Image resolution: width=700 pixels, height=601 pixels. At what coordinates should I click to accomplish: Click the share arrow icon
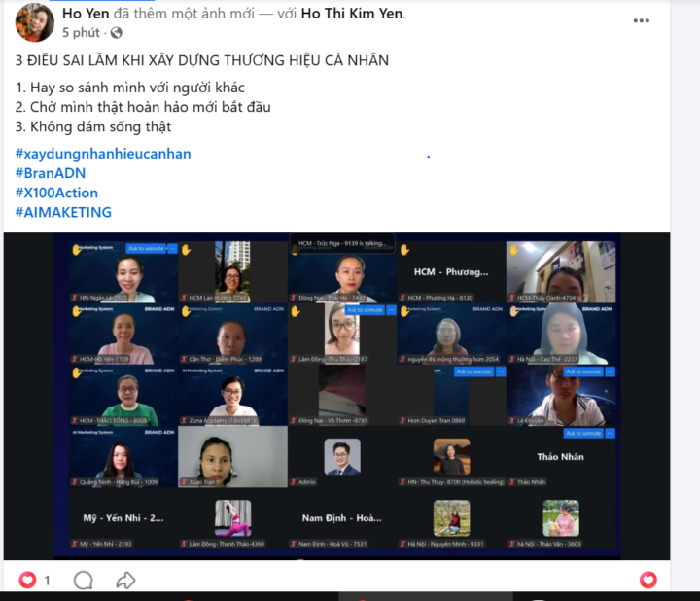125,580
